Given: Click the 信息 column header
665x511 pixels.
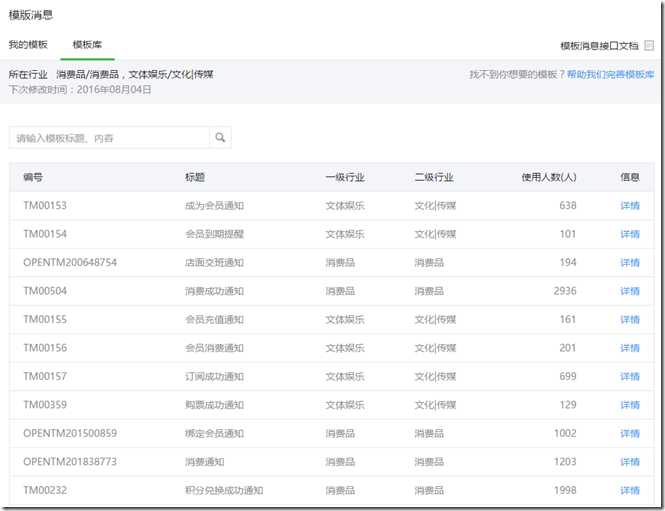Looking at the screenshot, I should 630,177.
